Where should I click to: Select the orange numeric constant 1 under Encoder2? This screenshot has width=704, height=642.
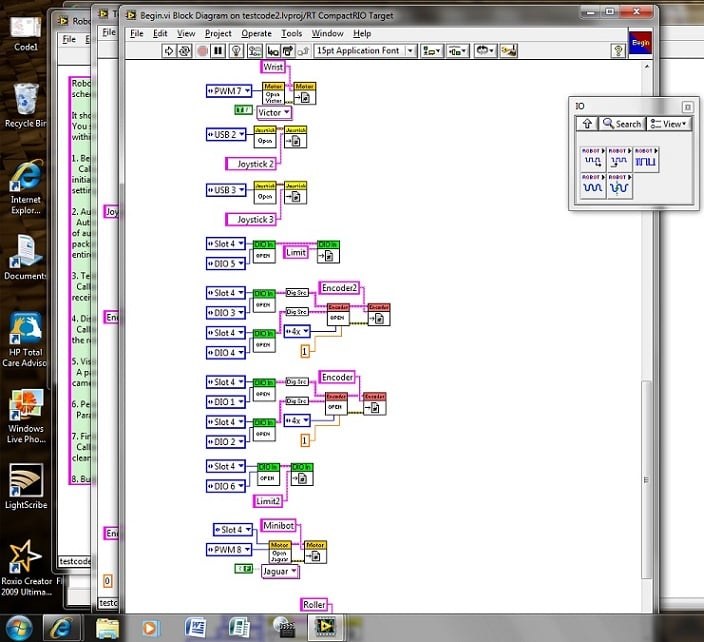coord(305,351)
